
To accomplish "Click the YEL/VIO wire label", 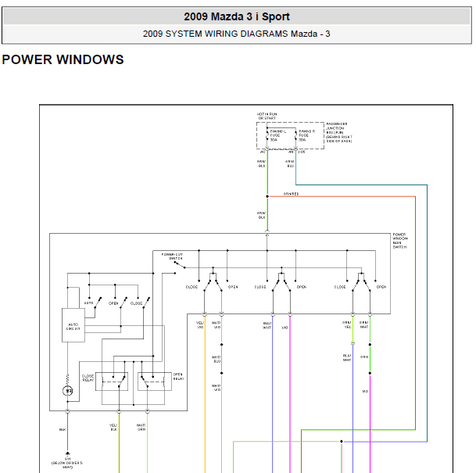I will [x=200, y=325].
